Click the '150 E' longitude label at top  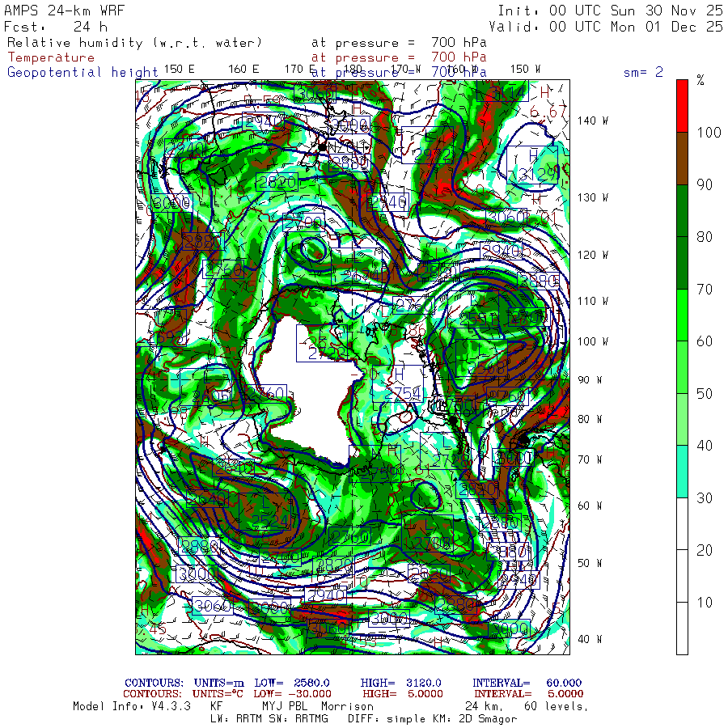180,69
